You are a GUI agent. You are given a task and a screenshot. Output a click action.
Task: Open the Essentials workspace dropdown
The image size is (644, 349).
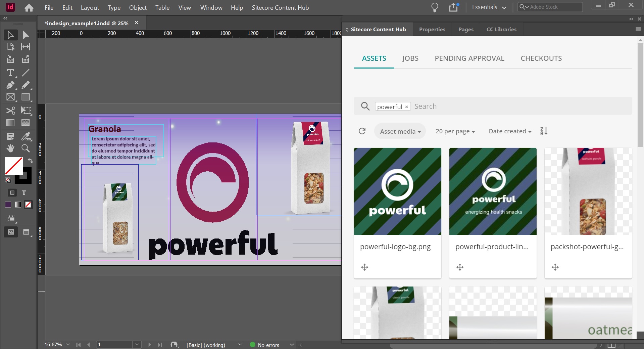pyautogui.click(x=489, y=7)
